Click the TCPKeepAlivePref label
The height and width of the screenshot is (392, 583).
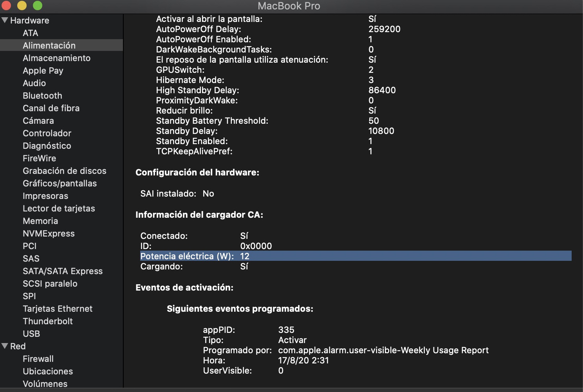tap(195, 151)
